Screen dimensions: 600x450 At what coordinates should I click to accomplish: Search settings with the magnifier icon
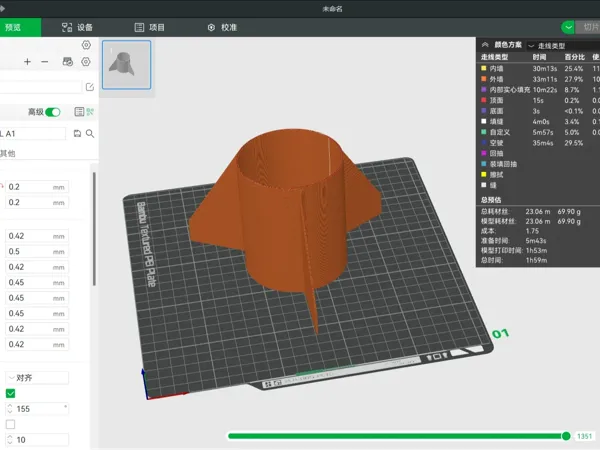tap(90, 134)
